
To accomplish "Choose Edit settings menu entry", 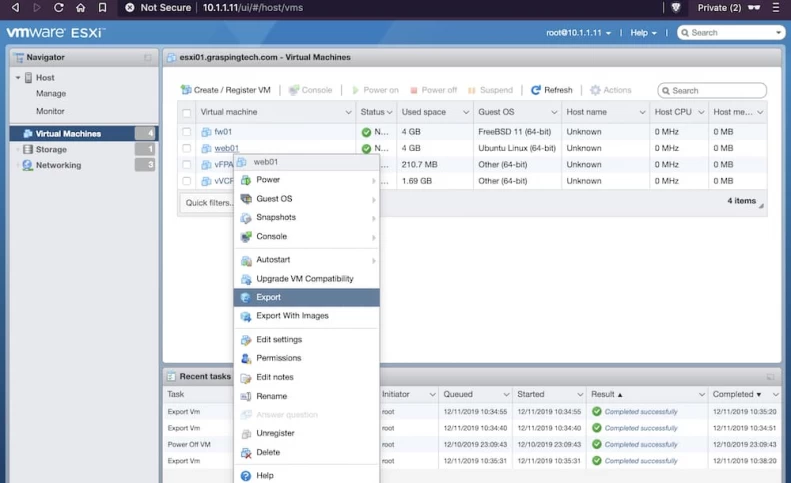I will pyautogui.click(x=307, y=340).
